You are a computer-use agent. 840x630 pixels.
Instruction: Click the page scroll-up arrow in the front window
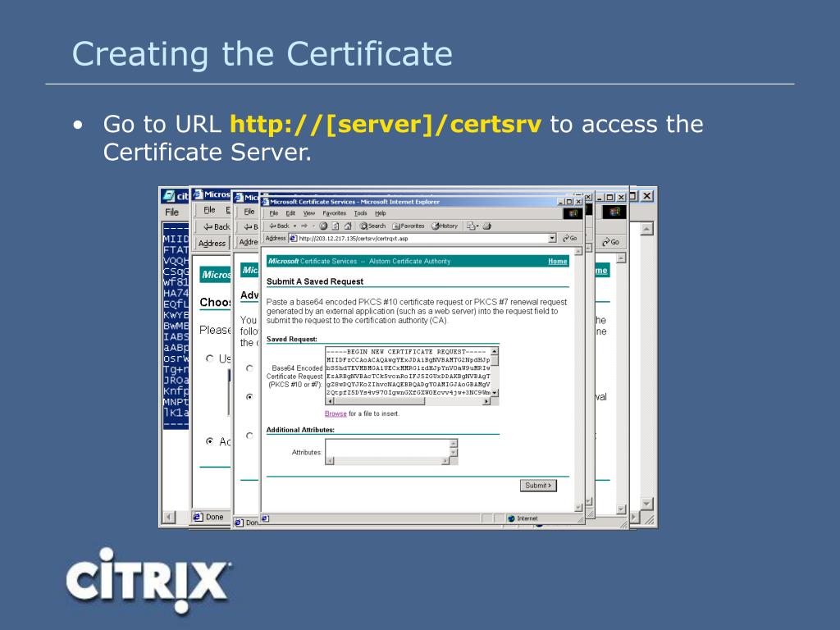coord(578,251)
